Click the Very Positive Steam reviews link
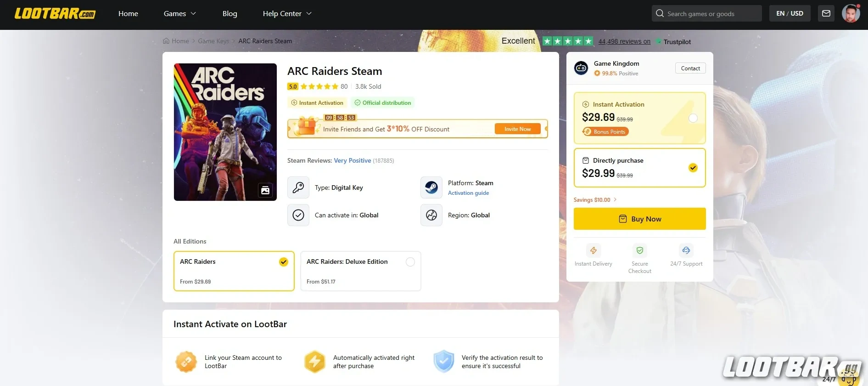 click(352, 160)
